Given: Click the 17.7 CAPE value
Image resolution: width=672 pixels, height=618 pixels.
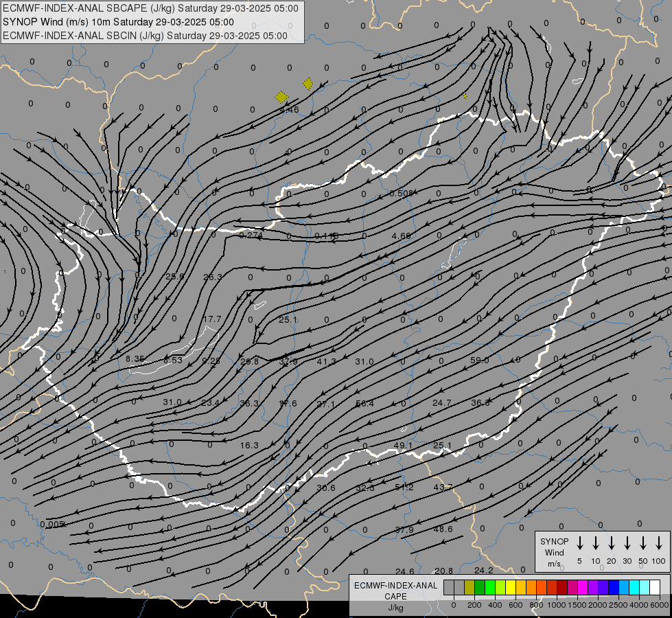Looking at the screenshot, I should [x=212, y=319].
